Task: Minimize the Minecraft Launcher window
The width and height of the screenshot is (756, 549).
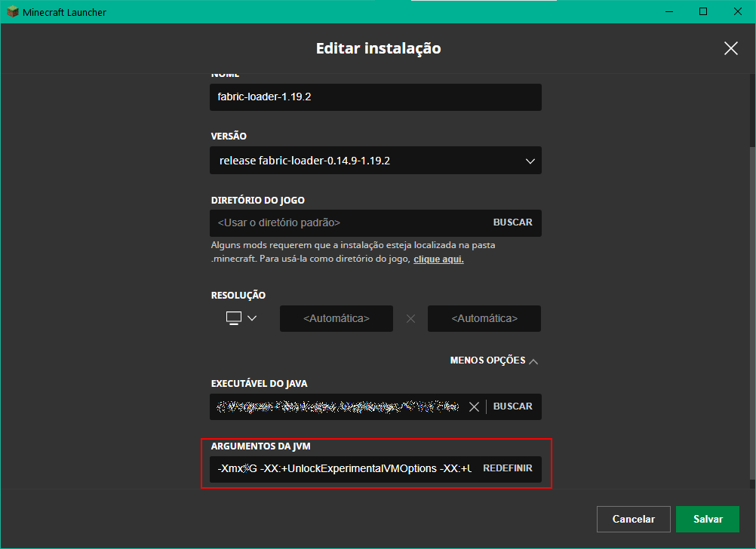Action: coord(668,11)
